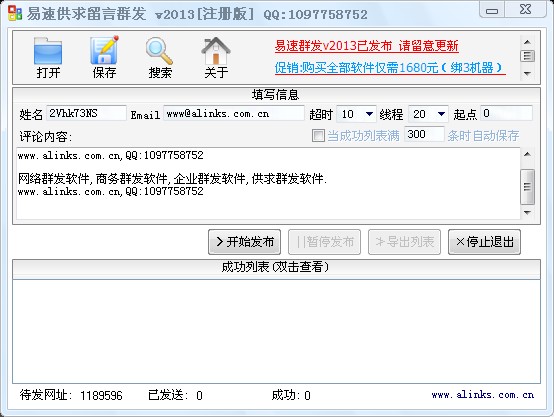
Task: Click the 导出列表 button
Action: (x=405, y=242)
